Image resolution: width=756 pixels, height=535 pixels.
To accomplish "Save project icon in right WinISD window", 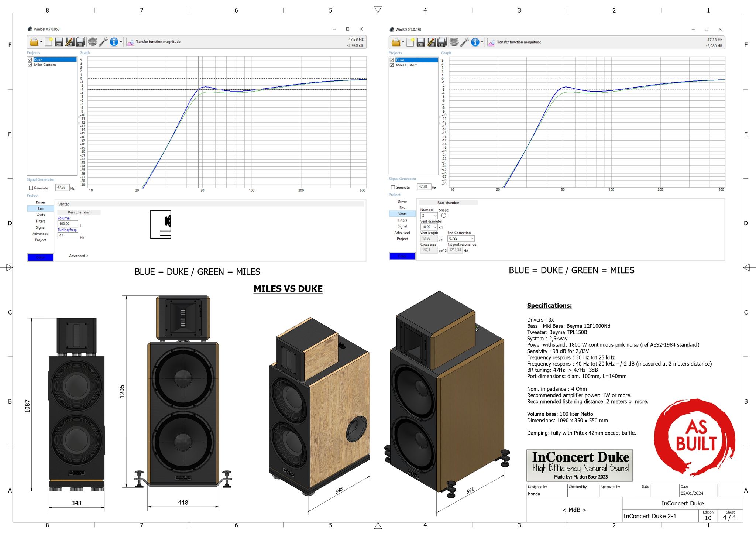I will point(421,42).
